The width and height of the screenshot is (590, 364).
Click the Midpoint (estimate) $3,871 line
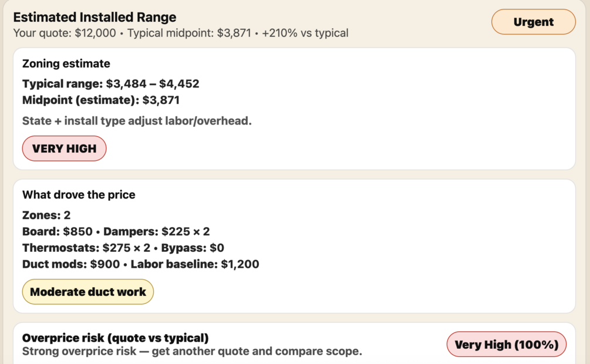tap(100, 100)
